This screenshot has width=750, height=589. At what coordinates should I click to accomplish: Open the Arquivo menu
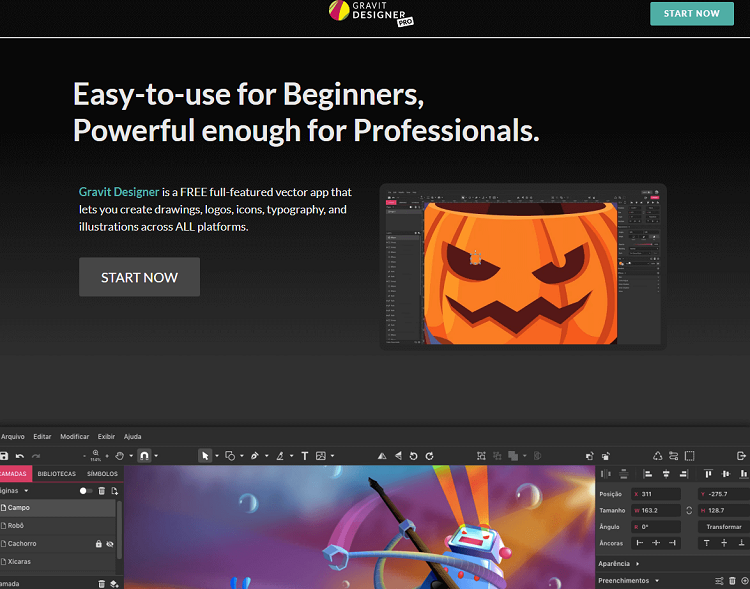tap(12, 436)
